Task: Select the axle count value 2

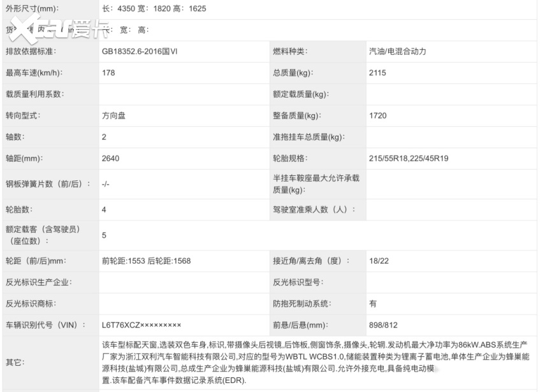Action: [x=104, y=137]
